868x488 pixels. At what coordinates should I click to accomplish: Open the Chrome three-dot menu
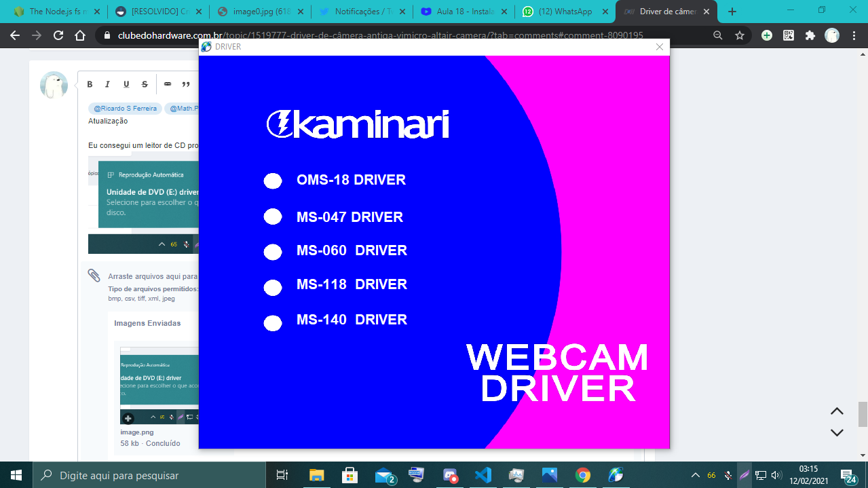click(854, 35)
